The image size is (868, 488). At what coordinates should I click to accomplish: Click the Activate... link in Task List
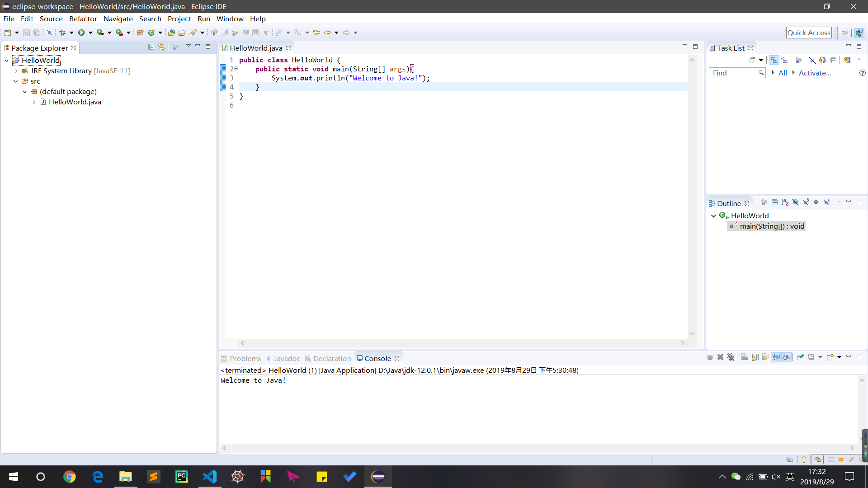coord(815,73)
